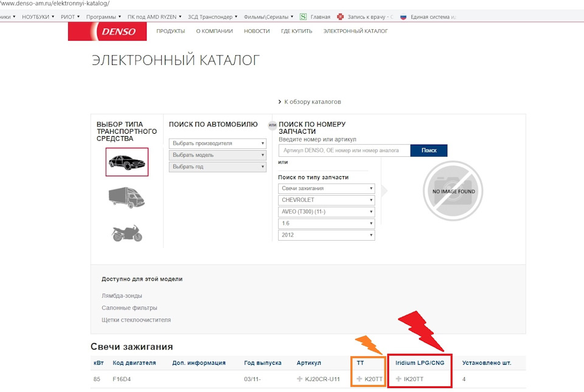Screen dimensions: 584x392
Task: Open the Салонные фильтры link
Action: 129,308
